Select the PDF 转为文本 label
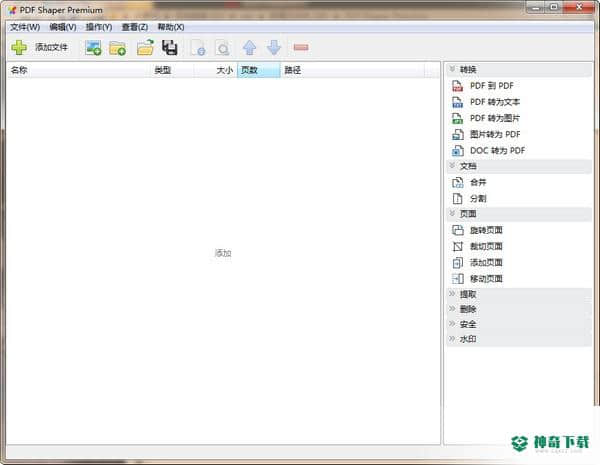The height and width of the screenshot is (465, 600). 495,102
